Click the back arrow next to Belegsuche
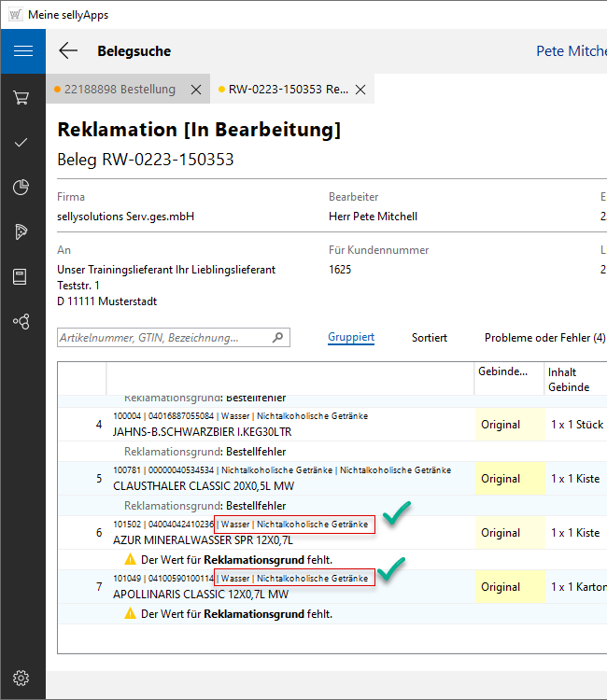The image size is (607, 700). click(68, 51)
